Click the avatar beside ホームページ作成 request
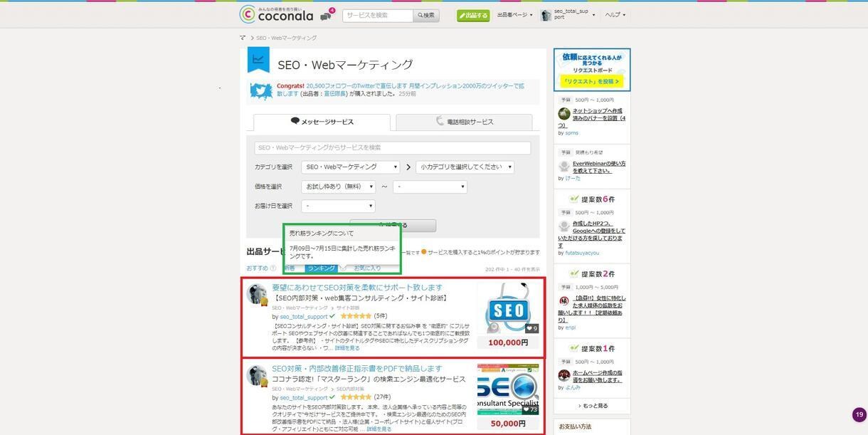Screen dimensions: 868x435 (x=564, y=375)
